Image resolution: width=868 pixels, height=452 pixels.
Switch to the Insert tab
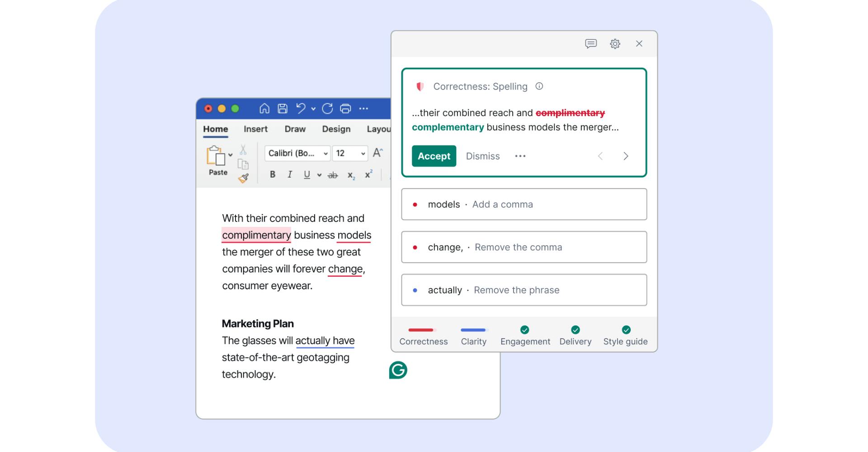tap(255, 129)
